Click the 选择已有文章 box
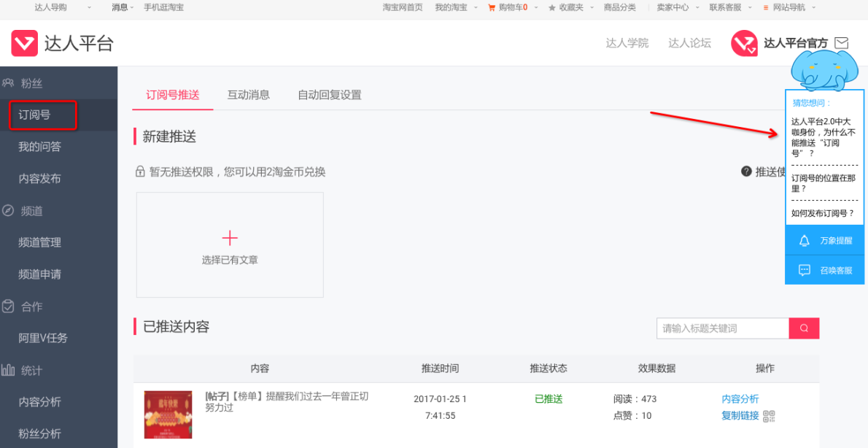This screenshot has height=448, width=868. (x=230, y=244)
